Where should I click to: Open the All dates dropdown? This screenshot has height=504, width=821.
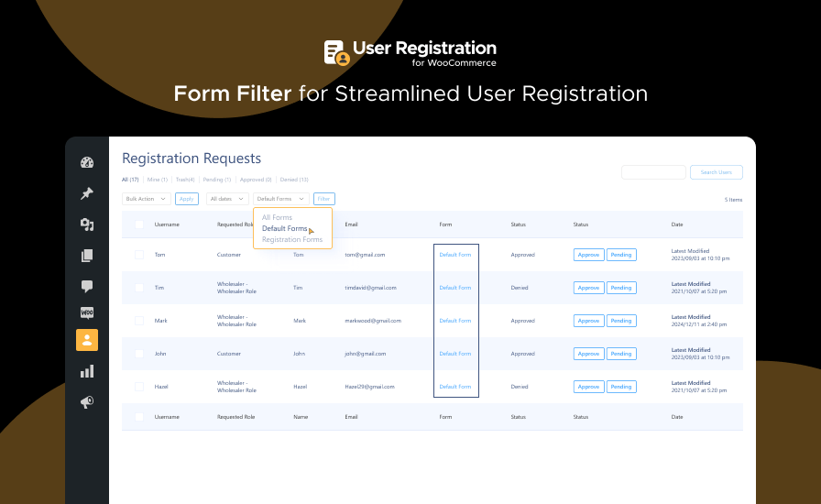point(226,199)
